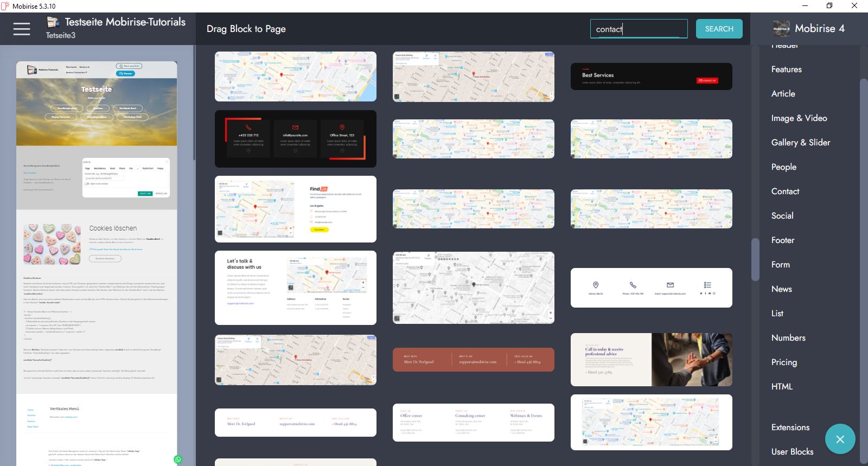Select the Contact block category
The height and width of the screenshot is (466, 868).
pyautogui.click(x=785, y=191)
